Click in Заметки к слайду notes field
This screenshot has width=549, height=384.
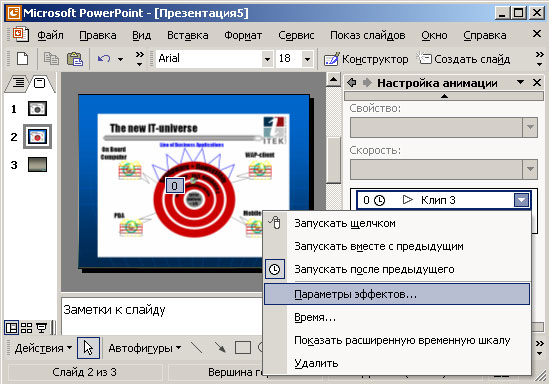(x=161, y=316)
